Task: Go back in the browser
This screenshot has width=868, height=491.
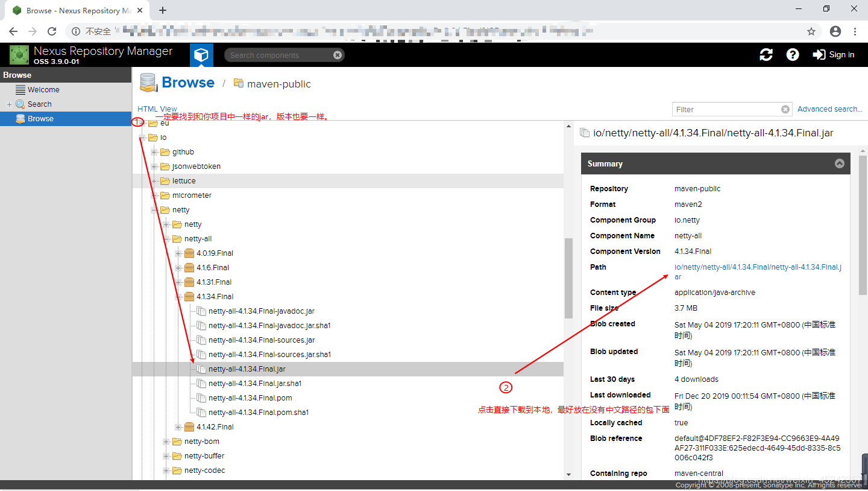Action: pos(13,31)
